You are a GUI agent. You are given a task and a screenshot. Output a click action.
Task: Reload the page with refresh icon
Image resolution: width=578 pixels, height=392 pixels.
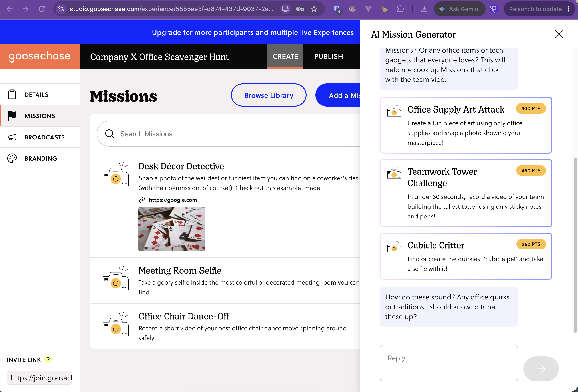coord(42,9)
